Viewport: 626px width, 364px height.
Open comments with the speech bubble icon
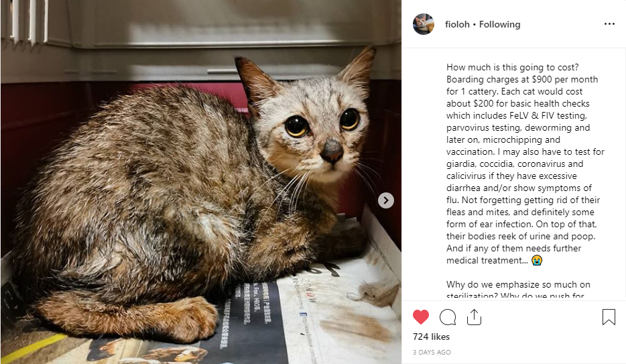[448, 317]
